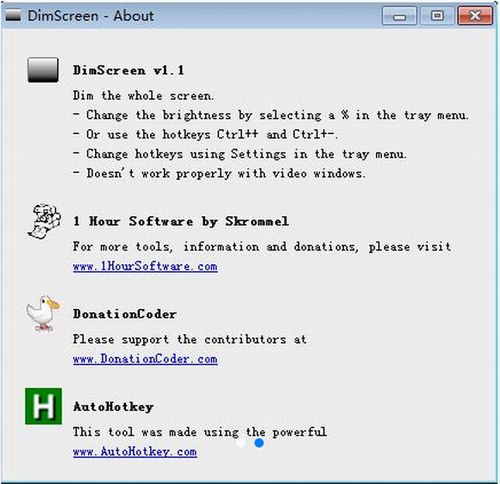Click the green AutoHotkey H icon

(43, 406)
